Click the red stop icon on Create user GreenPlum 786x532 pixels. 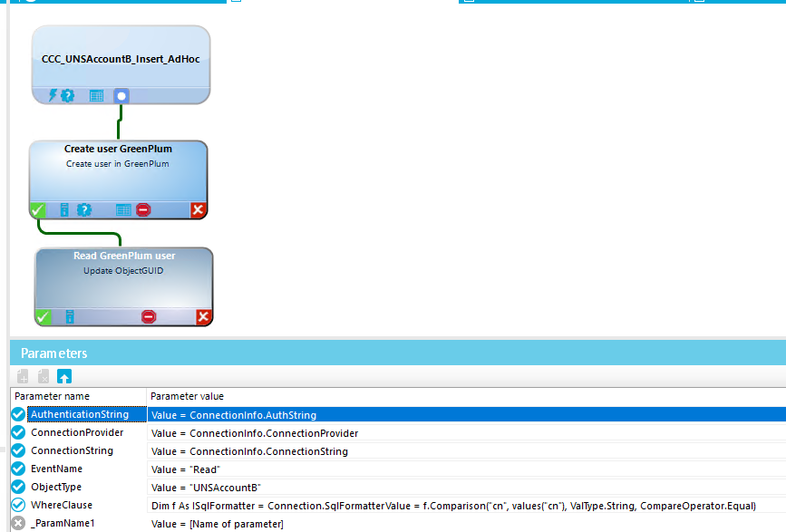142,209
